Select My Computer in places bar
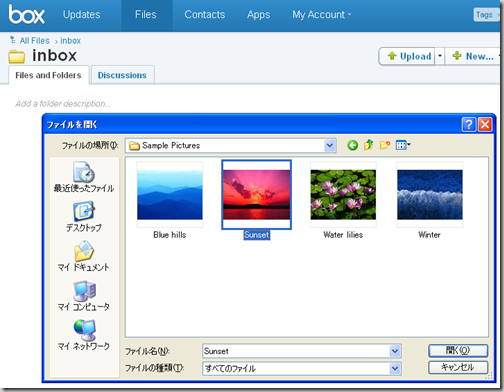Screen dimensions: 504x392 tap(84, 296)
